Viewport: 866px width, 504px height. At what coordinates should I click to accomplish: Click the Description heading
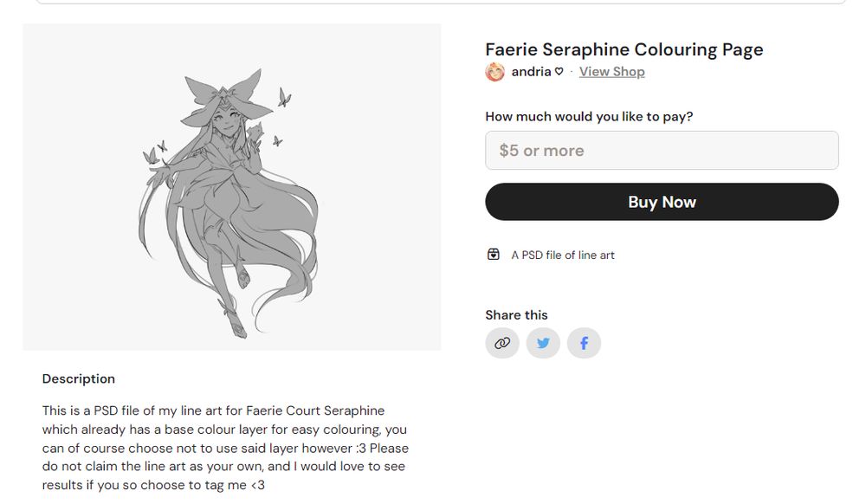[79, 378]
